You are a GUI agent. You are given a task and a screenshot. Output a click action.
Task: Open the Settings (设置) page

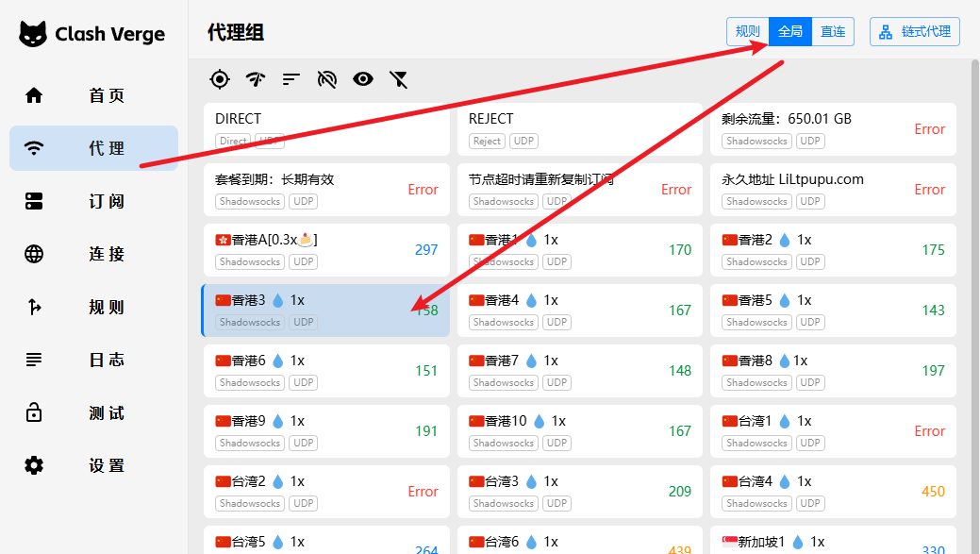93,465
